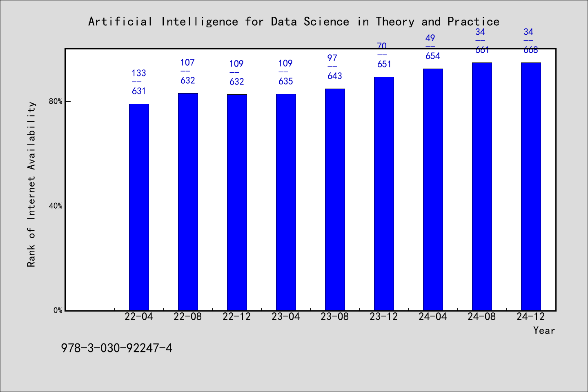Click the 109 value above the 23-04 bar
The width and height of the screenshot is (588, 392).
(285, 63)
